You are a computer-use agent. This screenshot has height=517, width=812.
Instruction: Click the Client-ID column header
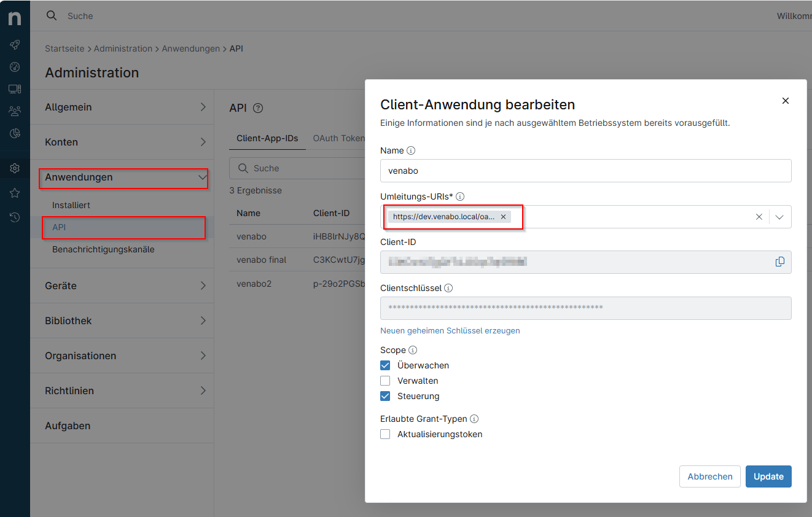coord(331,213)
